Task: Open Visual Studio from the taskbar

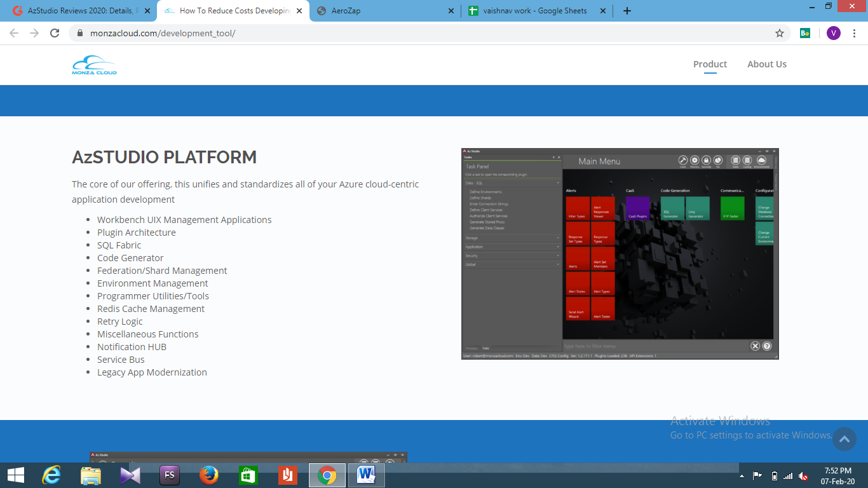Action: click(130, 475)
